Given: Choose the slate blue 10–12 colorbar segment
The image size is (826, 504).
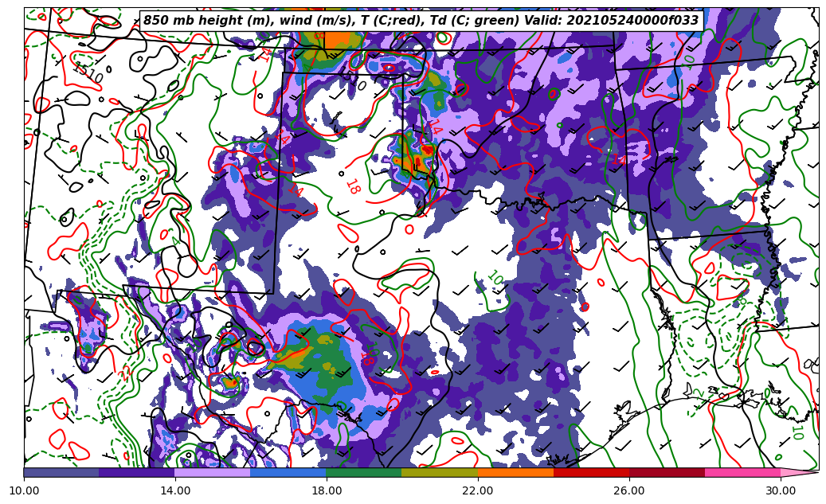Looking at the screenshot, I should [x=61, y=472].
